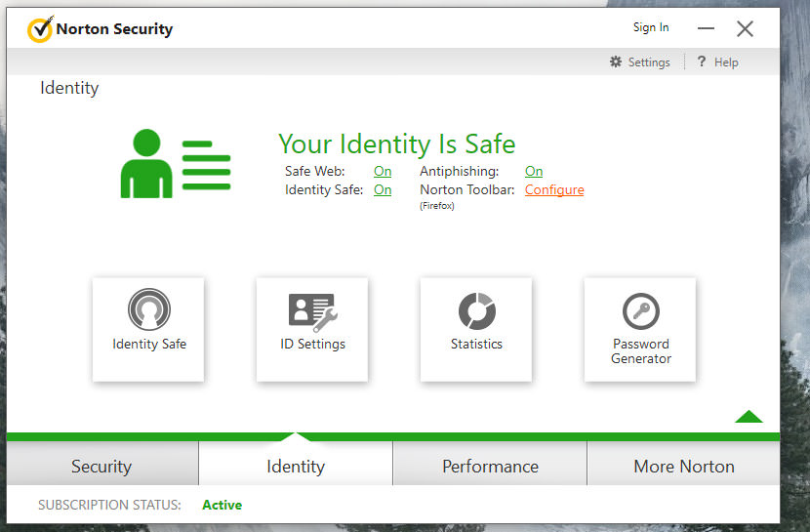Open the Help text label
This screenshot has width=810, height=532.
[x=726, y=62]
